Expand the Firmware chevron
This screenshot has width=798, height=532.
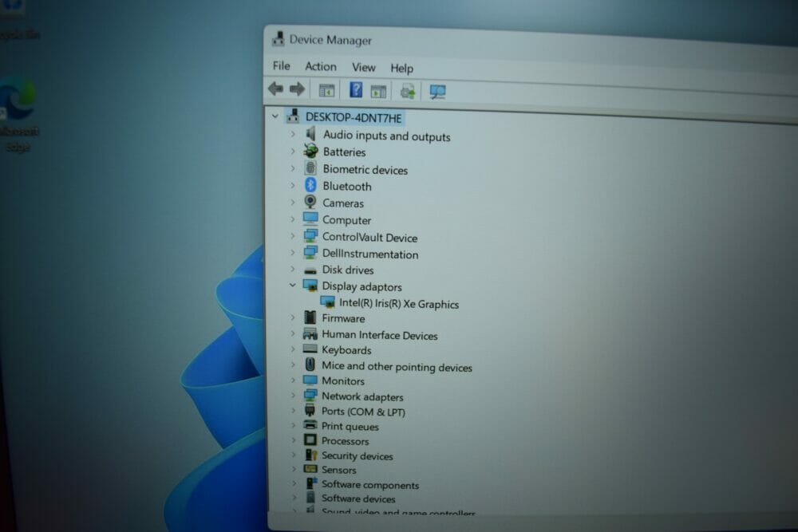click(x=293, y=317)
